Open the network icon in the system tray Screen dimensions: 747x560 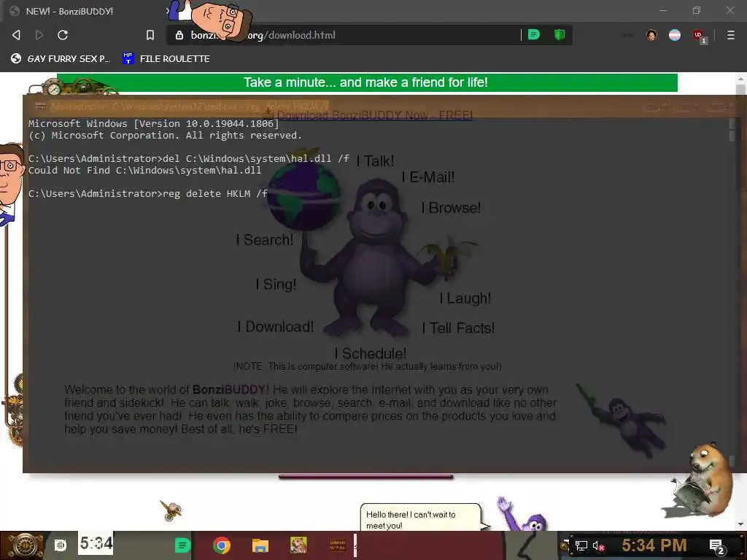[581, 545]
